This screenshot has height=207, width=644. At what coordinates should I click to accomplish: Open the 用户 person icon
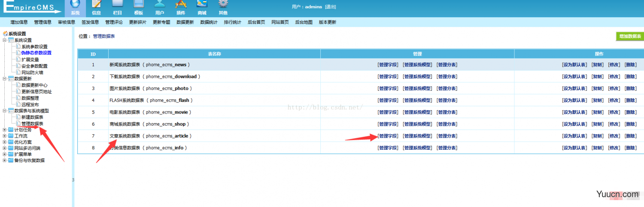point(160,4)
